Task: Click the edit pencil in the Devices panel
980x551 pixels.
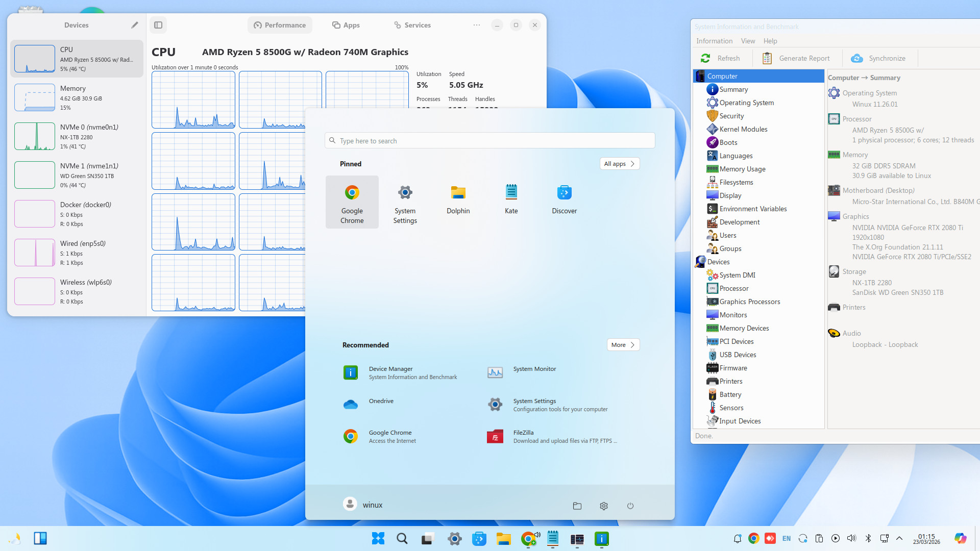Action: [x=135, y=24]
